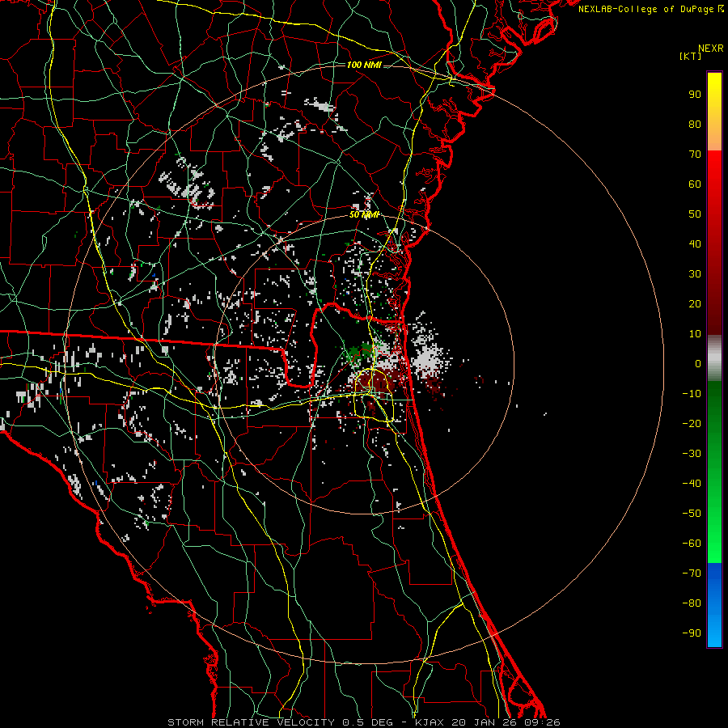Click the 80 value on velocity scale
Viewport: 728px width, 728px height.
(x=695, y=124)
